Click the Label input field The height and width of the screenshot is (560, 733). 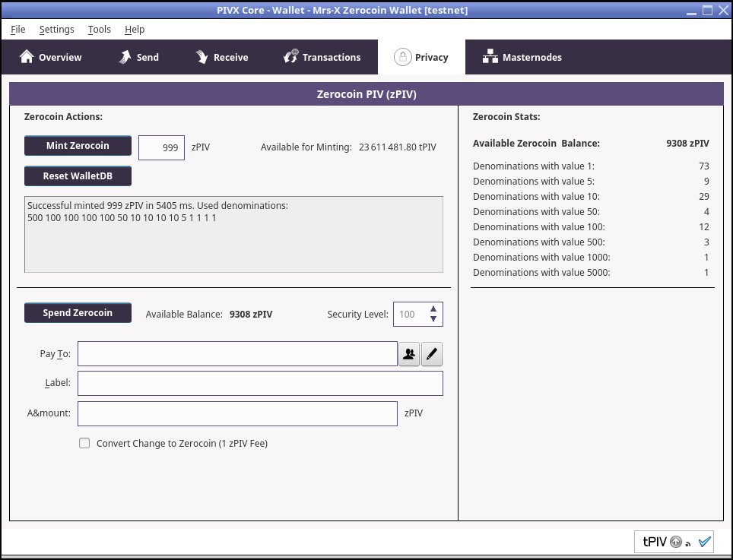point(260,384)
